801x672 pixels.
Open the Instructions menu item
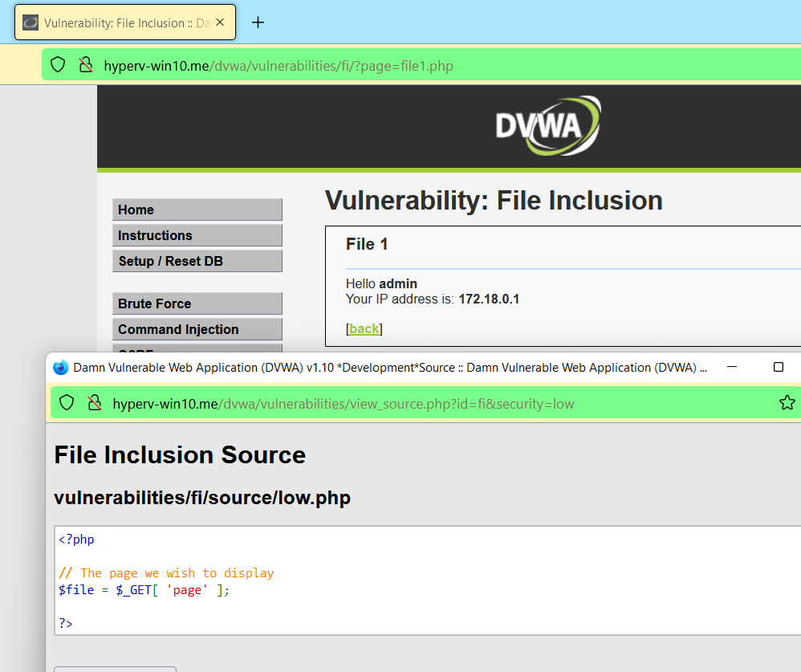[197, 235]
